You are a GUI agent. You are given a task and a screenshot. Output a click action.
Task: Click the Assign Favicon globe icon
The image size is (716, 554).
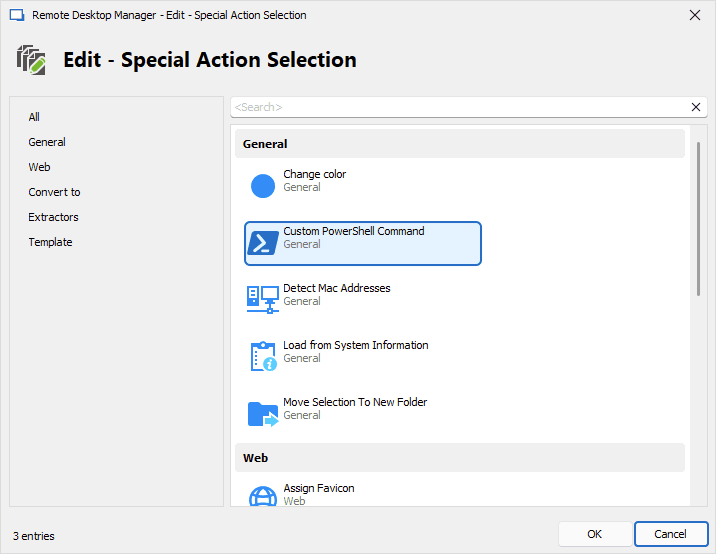pos(263,497)
